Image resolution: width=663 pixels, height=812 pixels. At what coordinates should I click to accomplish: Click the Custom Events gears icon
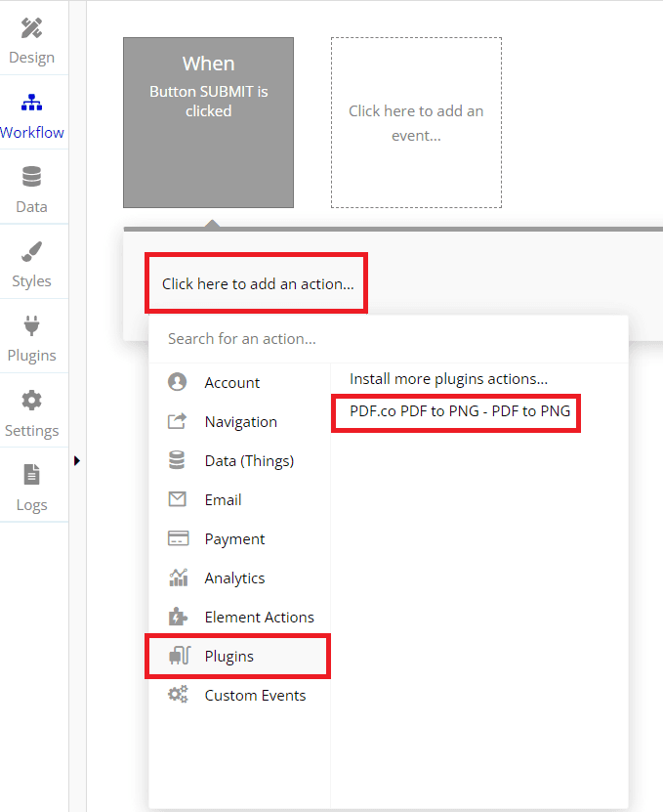178,695
